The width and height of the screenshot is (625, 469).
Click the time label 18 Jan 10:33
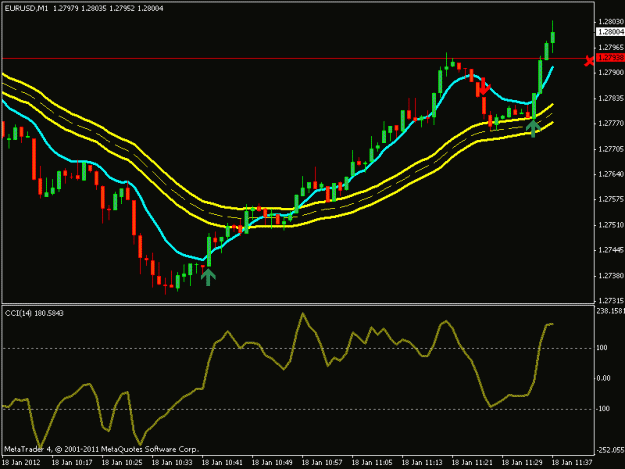tap(172, 463)
